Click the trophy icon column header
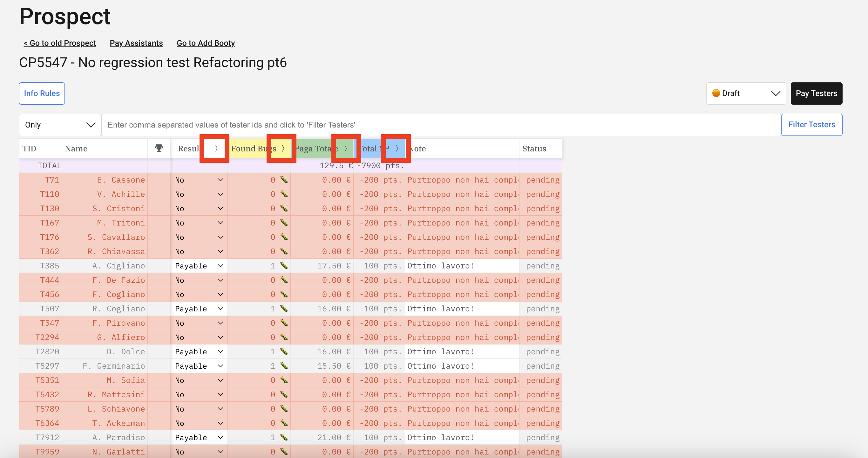Screen dimensions: 868x458 pos(159,149)
